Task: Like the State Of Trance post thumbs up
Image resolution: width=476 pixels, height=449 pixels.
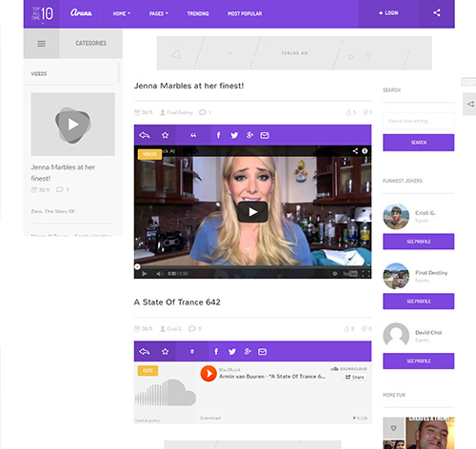Action: 347,329
